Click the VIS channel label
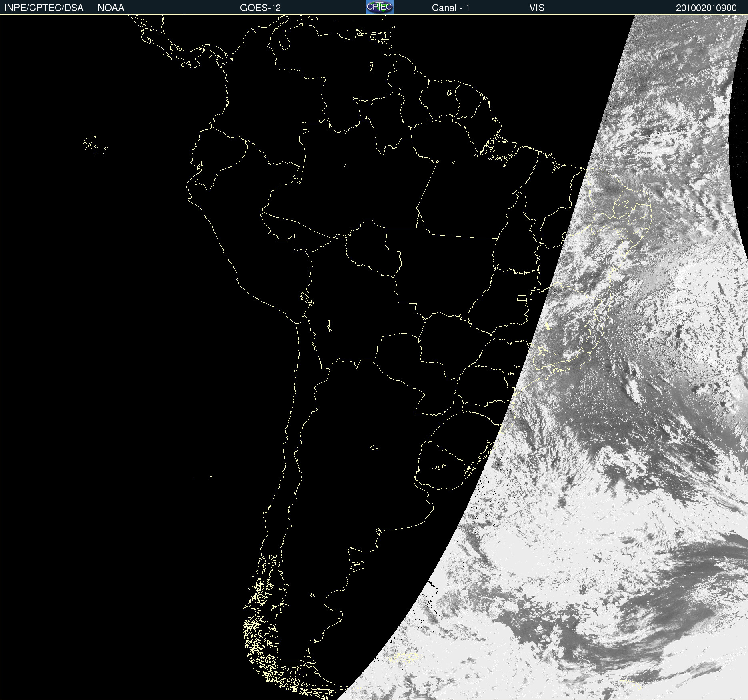 pyautogui.click(x=537, y=8)
